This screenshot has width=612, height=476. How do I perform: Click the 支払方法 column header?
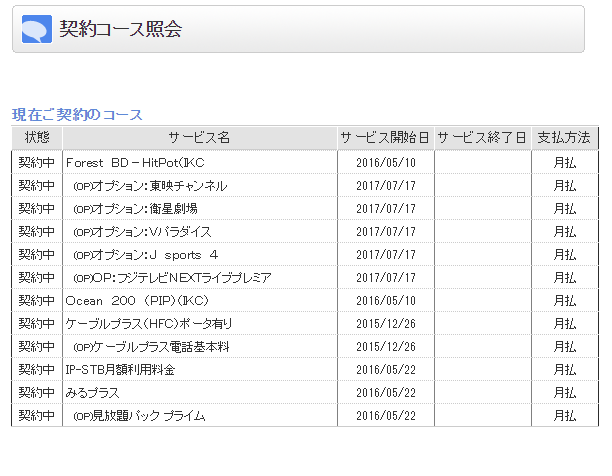pos(564,137)
